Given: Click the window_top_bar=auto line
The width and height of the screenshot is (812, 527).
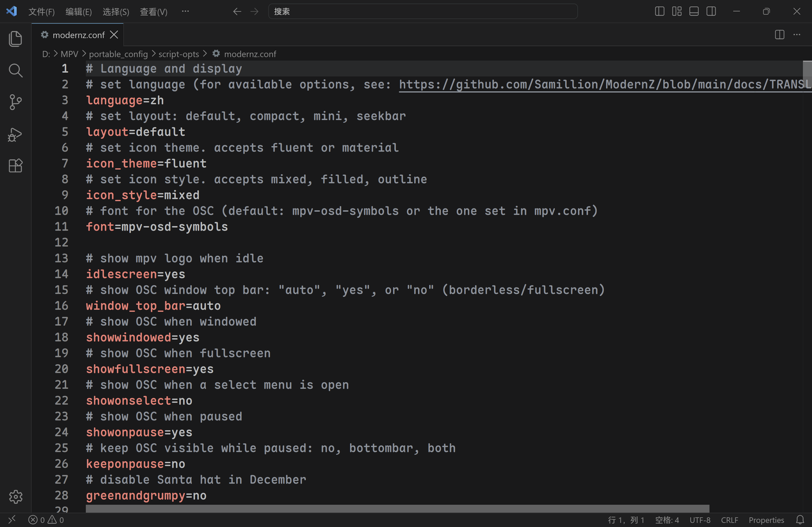Looking at the screenshot, I should click(153, 305).
